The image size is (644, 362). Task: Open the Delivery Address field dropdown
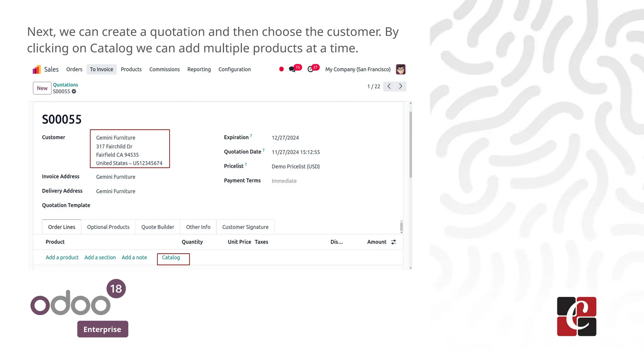116,191
